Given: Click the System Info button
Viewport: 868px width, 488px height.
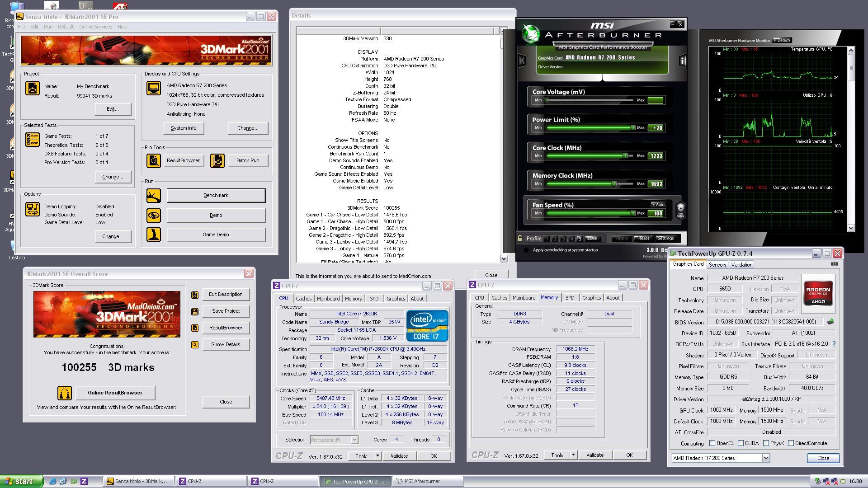Looking at the screenshot, I should [184, 128].
